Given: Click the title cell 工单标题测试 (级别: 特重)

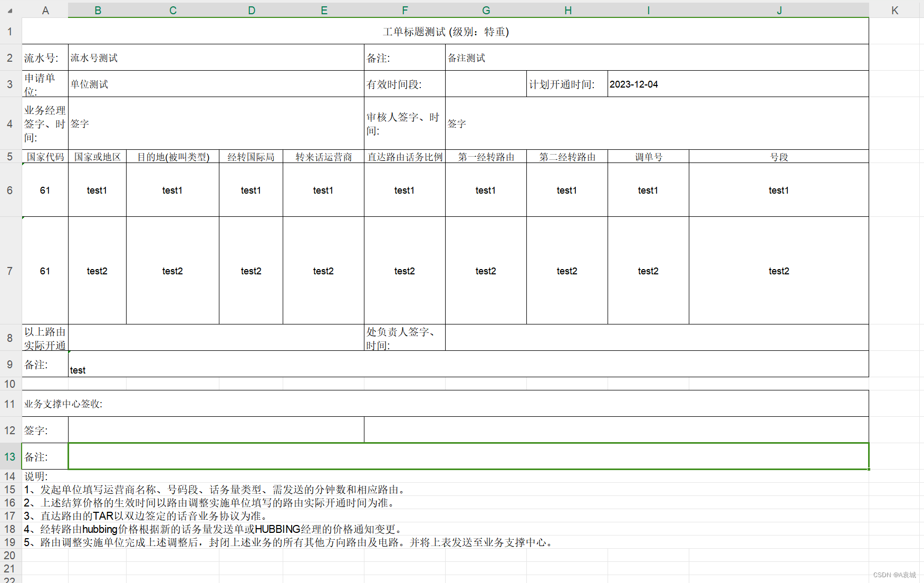Looking at the screenshot, I should [x=446, y=31].
